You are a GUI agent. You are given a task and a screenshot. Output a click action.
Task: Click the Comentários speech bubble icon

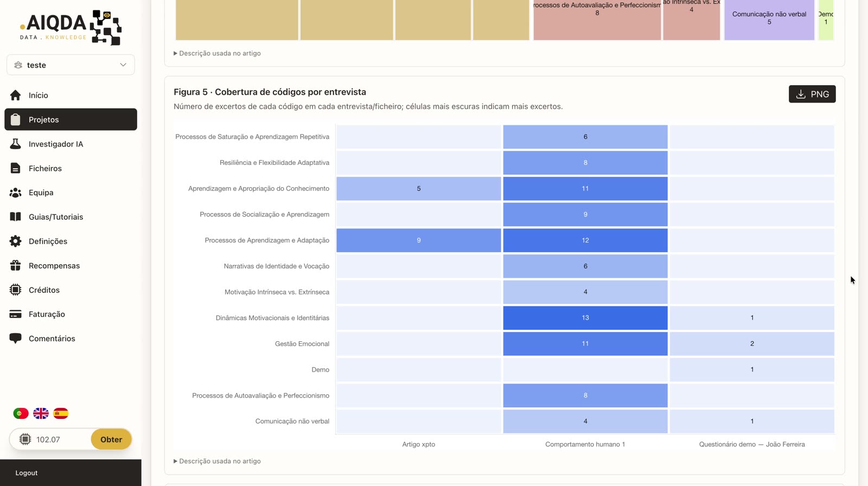15,338
